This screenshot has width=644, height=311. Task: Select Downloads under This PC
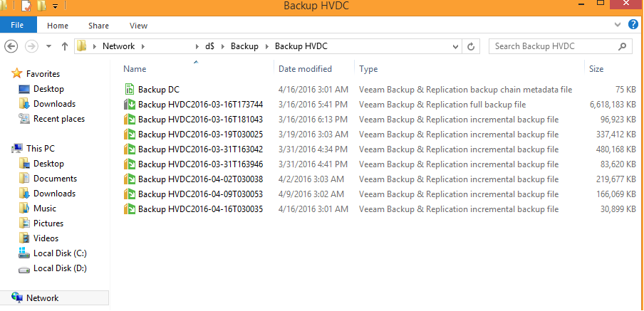coord(54,194)
